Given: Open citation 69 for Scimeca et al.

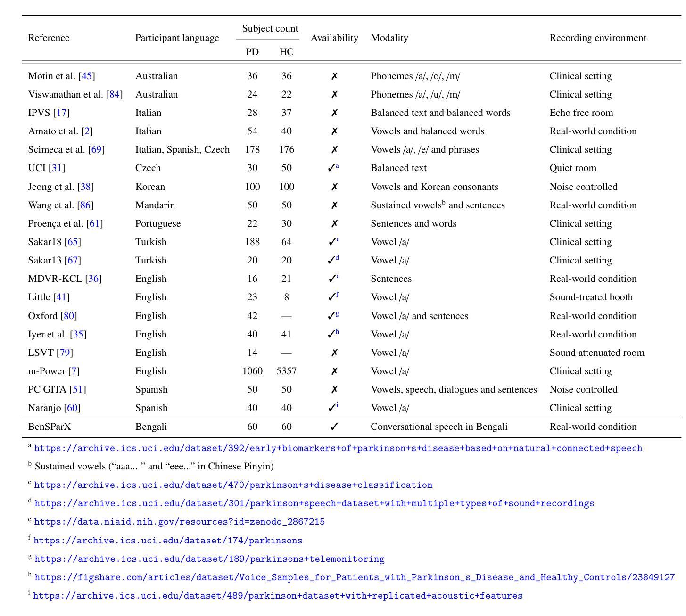Looking at the screenshot, I should pyautogui.click(x=96, y=149).
